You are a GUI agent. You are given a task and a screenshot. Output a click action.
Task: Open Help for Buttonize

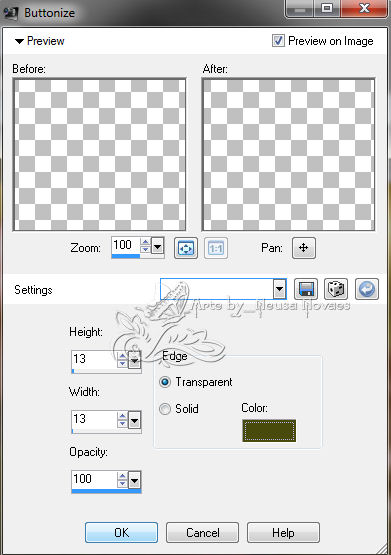(283, 532)
